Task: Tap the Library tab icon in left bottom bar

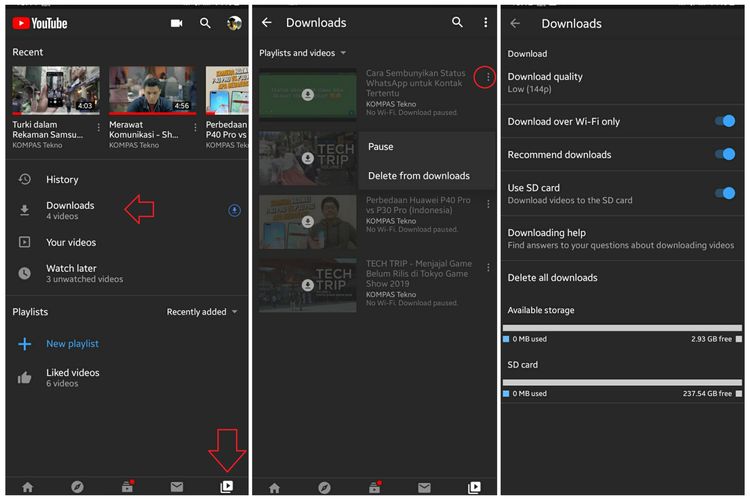Action: 227,487
